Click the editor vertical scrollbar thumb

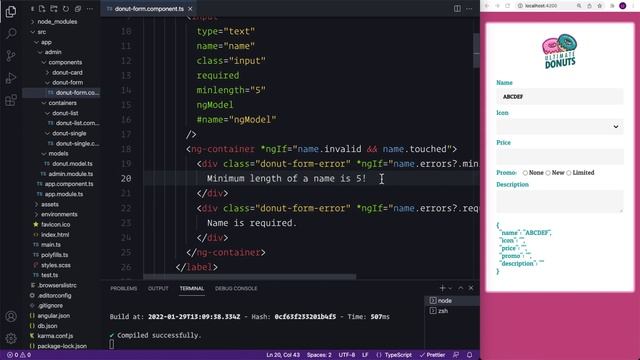[x=476, y=50]
